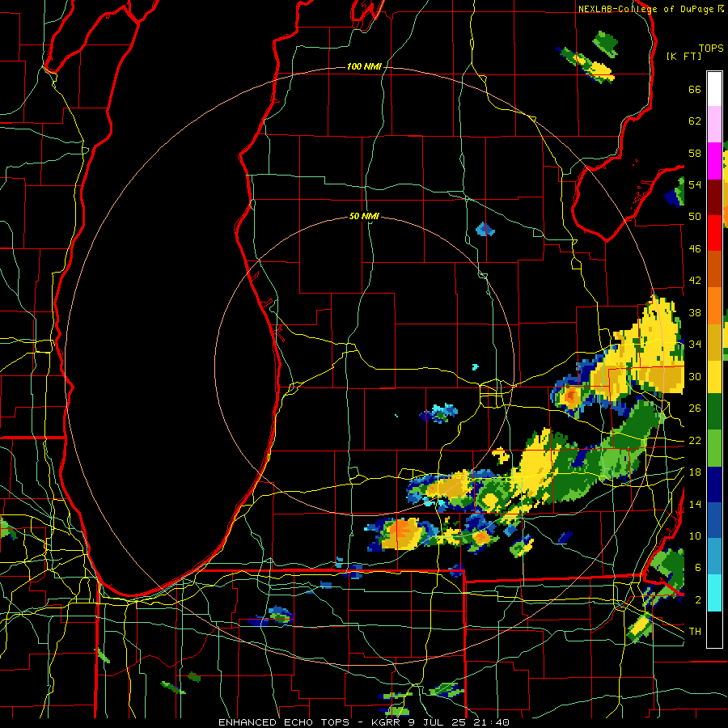Viewport: 728px width, 728px height.
Task: Select the 42 legend value
Action: pyautogui.click(x=695, y=281)
